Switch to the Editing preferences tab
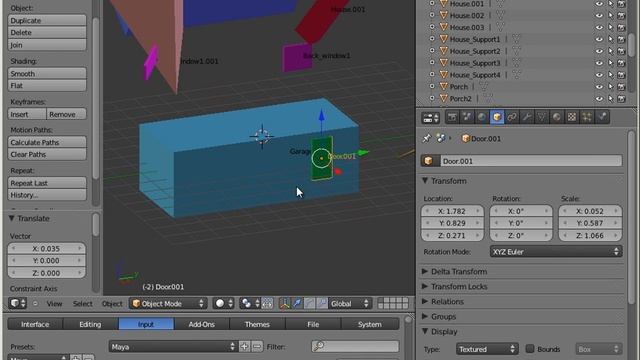 coord(90,324)
